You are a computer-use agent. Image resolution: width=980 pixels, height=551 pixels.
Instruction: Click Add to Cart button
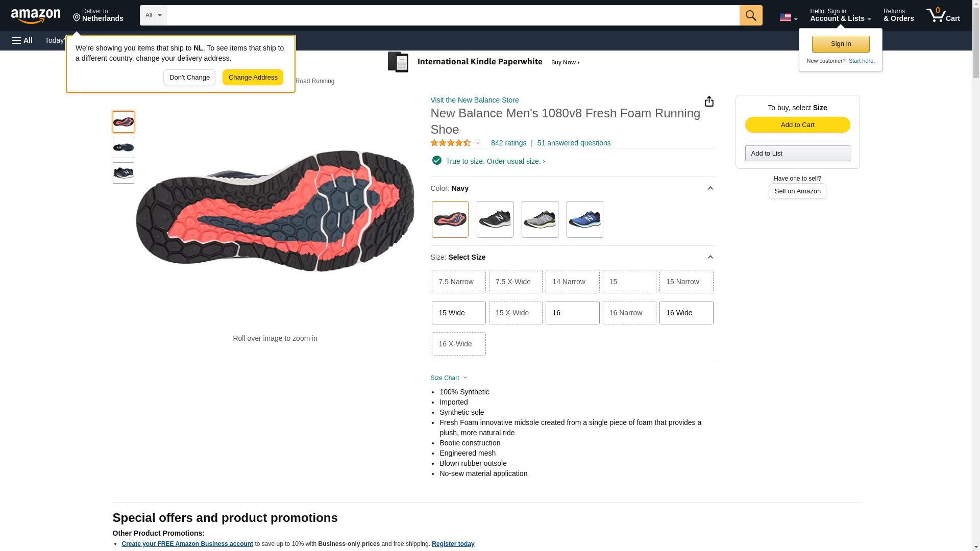point(797,125)
